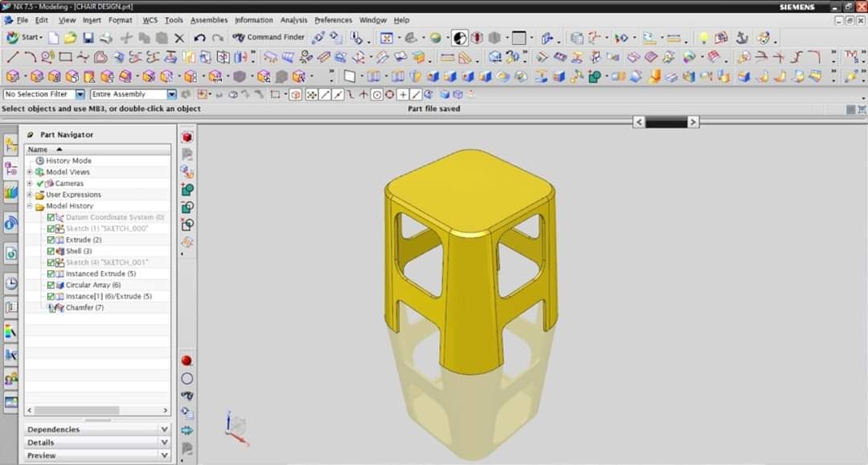The height and width of the screenshot is (465, 868).
Task: Toggle Circular Array (6) checkbox
Action: click(51, 285)
